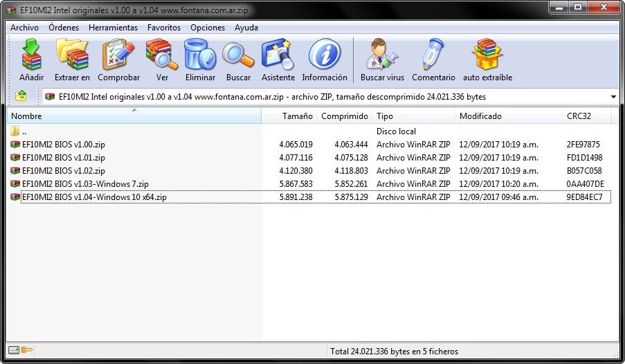
Task: Click the archive icon in the address bar
Action: (50, 96)
